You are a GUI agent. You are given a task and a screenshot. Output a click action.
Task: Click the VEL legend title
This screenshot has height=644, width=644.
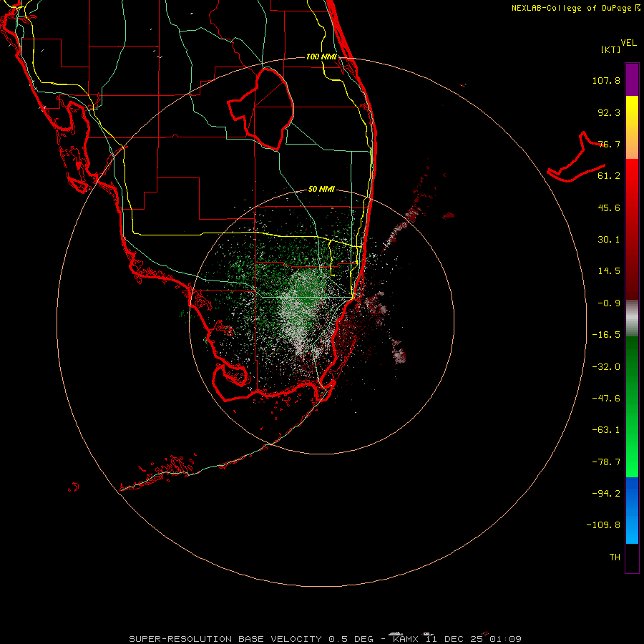(628, 43)
